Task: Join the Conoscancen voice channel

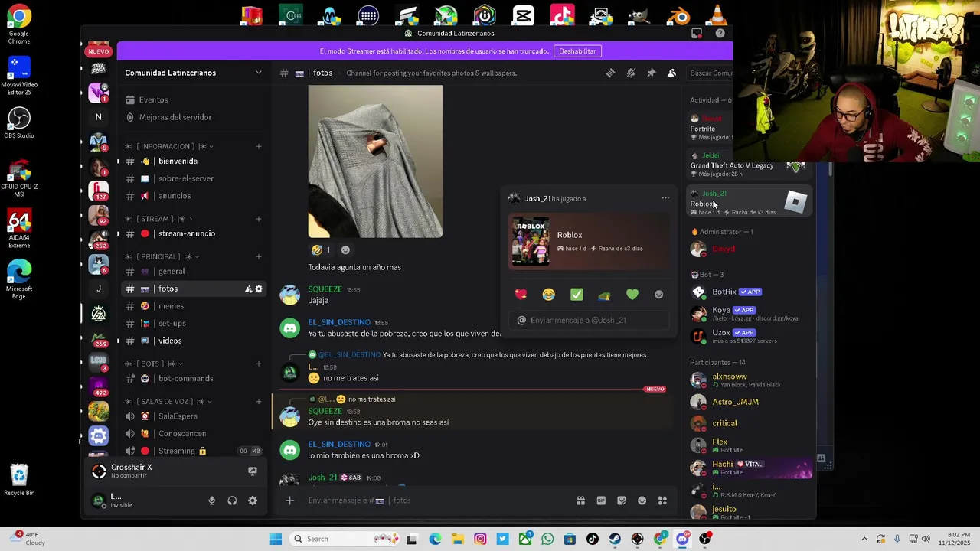Action: tap(194, 433)
